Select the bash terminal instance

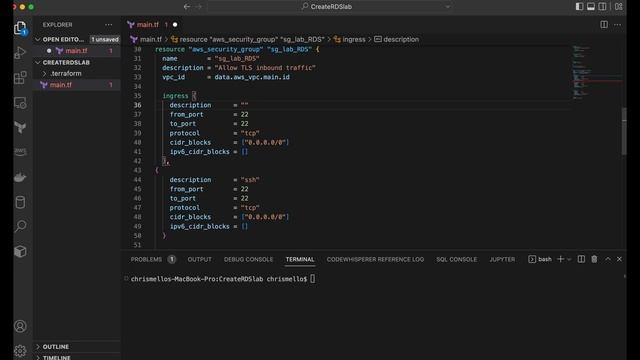pos(540,259)
